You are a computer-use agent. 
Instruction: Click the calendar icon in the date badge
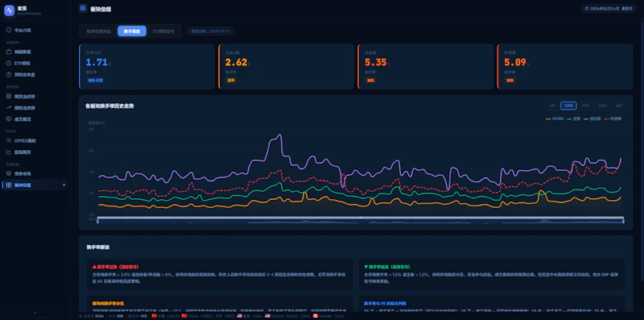pyautogui.click(x=587, y=9)
